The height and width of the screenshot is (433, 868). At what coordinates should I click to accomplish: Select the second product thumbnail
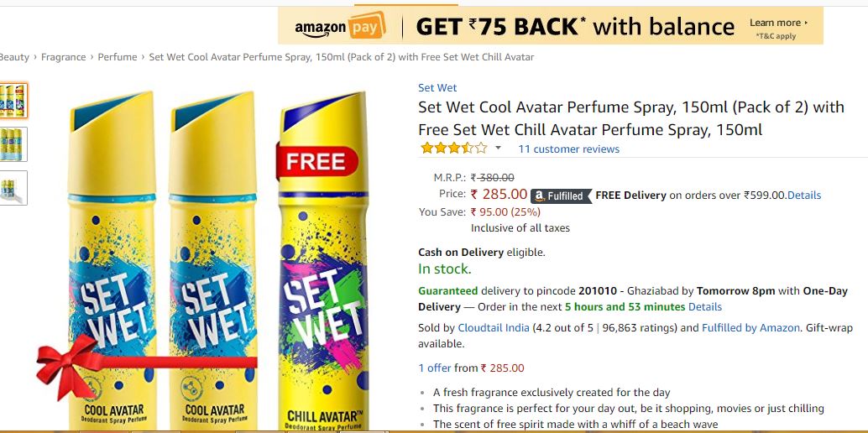[x=13, y=144]
